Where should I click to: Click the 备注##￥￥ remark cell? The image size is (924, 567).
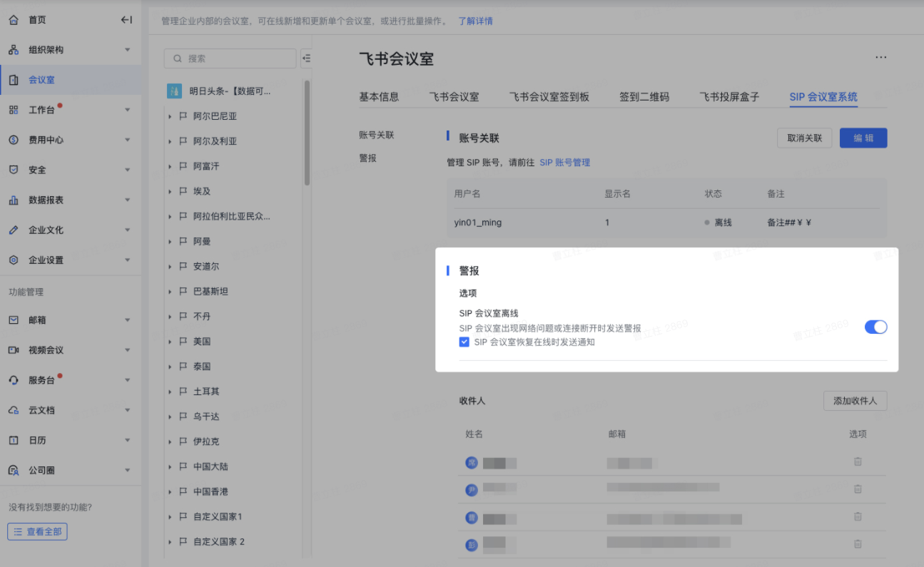789,223
